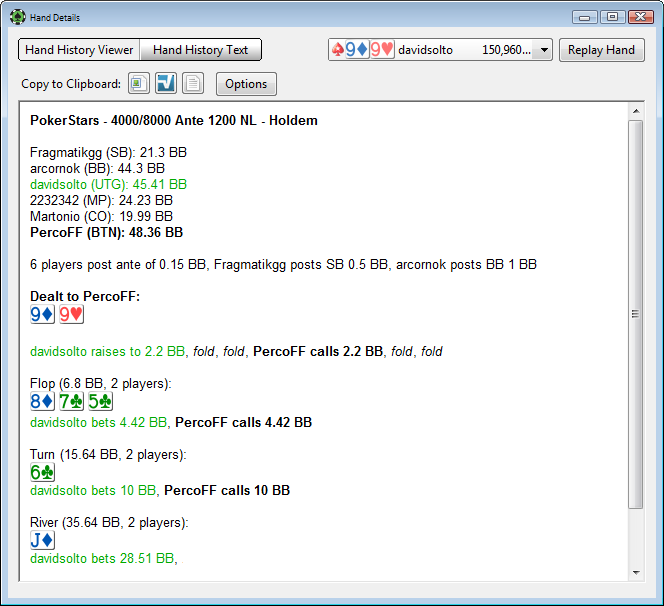Viewport: 664px width, 606px height.
Task: Click the scrollbar down arrow
Action: [x=636, y=573]
